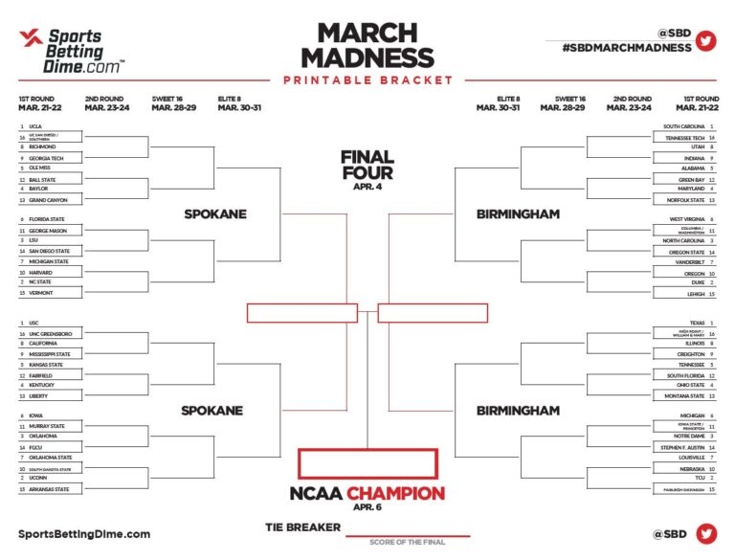Select the UCLA team entry
This screenshot has width=735, height=560.
pos(40,126)
